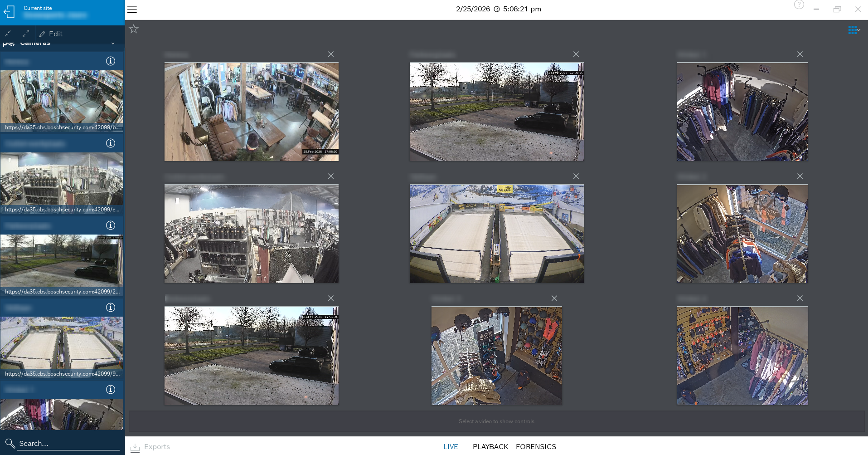Show info for the restaurant camera in sidebar
This screenshot has height=455, width=868.
pos(110,61)
